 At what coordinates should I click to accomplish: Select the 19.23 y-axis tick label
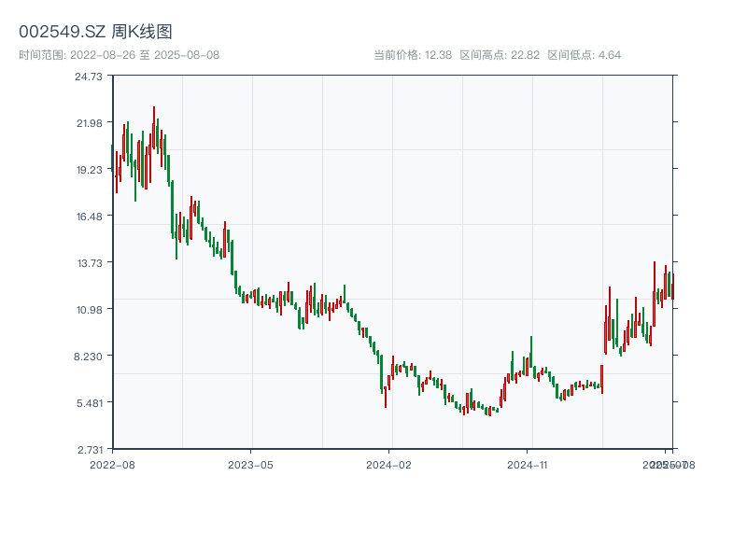point(89,170)
